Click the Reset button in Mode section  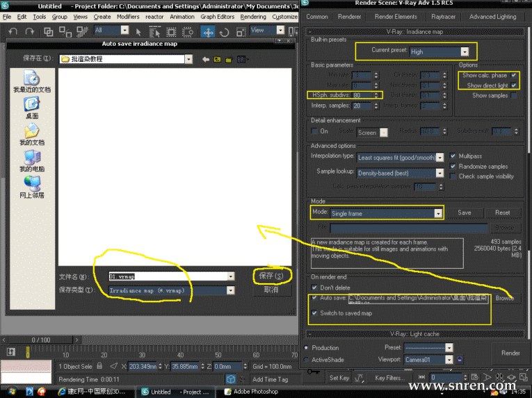502,213
